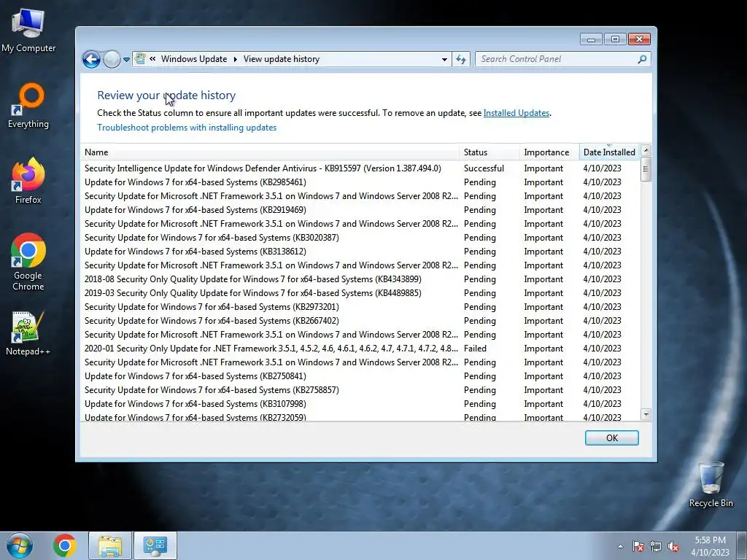
Task: Maximize the update history window
Action: (x=615, y=39)
